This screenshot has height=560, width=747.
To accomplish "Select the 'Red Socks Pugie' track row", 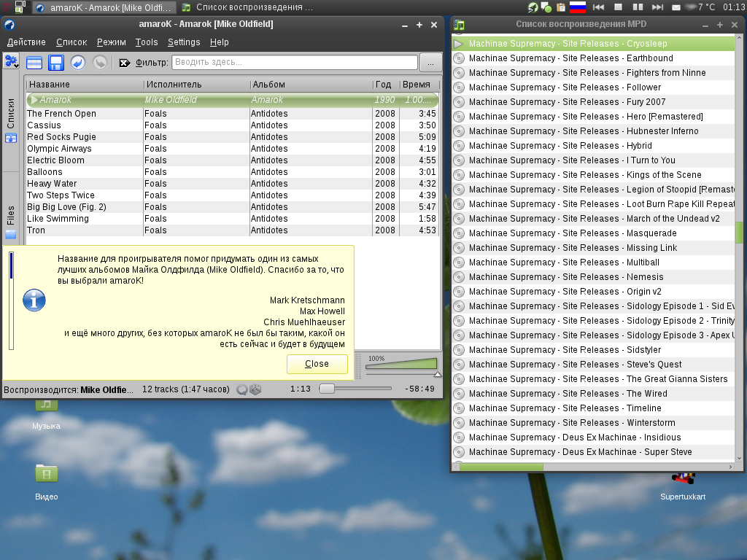I will (x=232, y=137).
